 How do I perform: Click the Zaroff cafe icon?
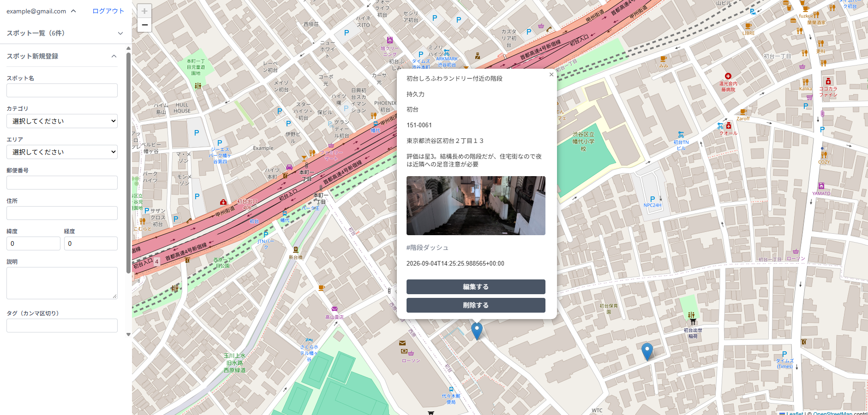click(x=743, y=112)
